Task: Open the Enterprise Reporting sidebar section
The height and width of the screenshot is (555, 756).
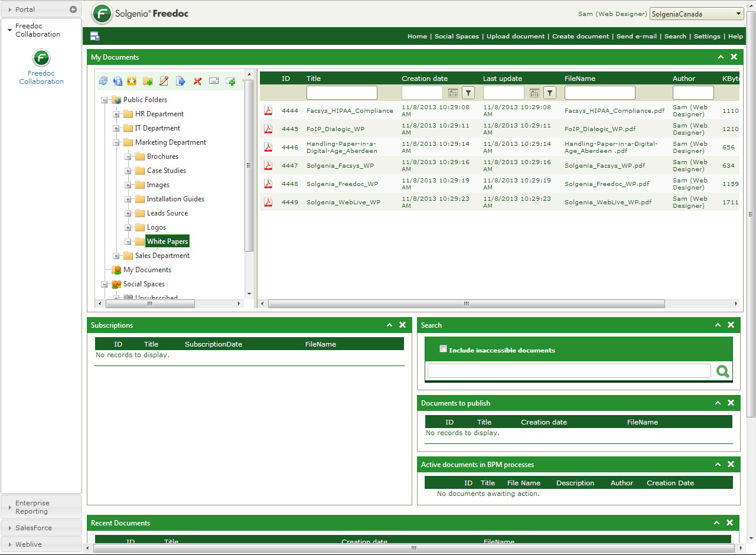Action: point(41,507)
